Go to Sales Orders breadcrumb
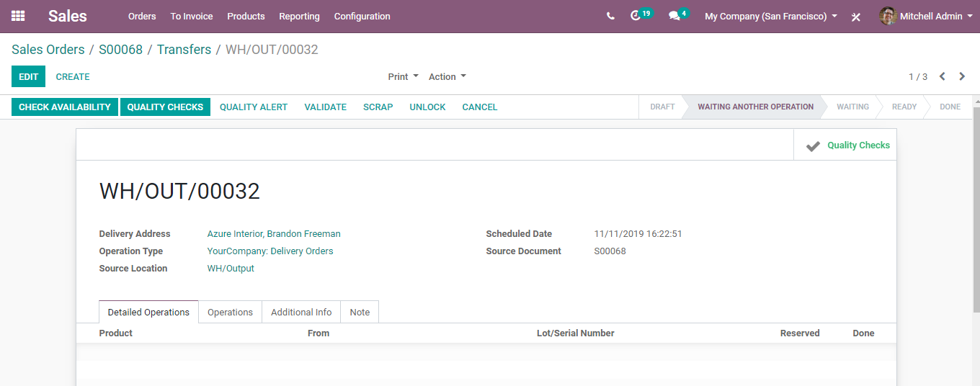The width and height of the screenshot is (980, 386). pos(48,50)
